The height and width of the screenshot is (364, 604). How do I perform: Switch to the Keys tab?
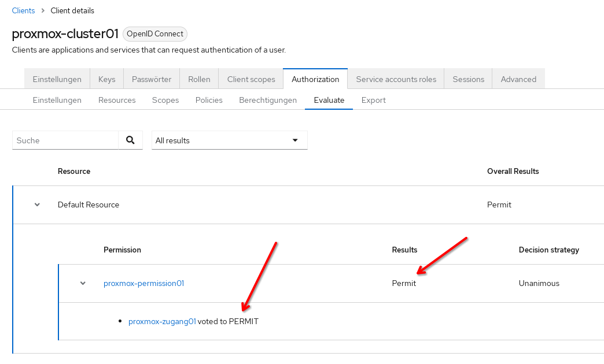click(x=106, y=79)
